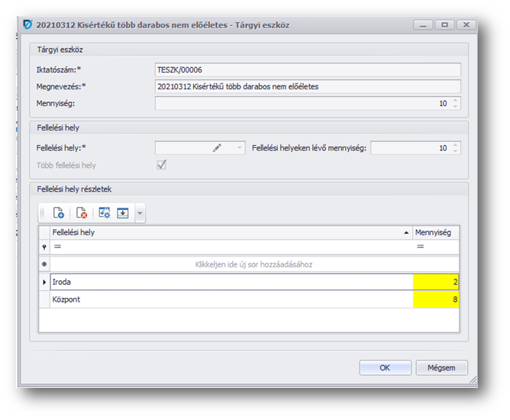The image size is (510, 420).
Task: Click 'Klikkeljen ide új sor hozzáadásához' row
Action: pyautogui.click(x=253, y=264)
